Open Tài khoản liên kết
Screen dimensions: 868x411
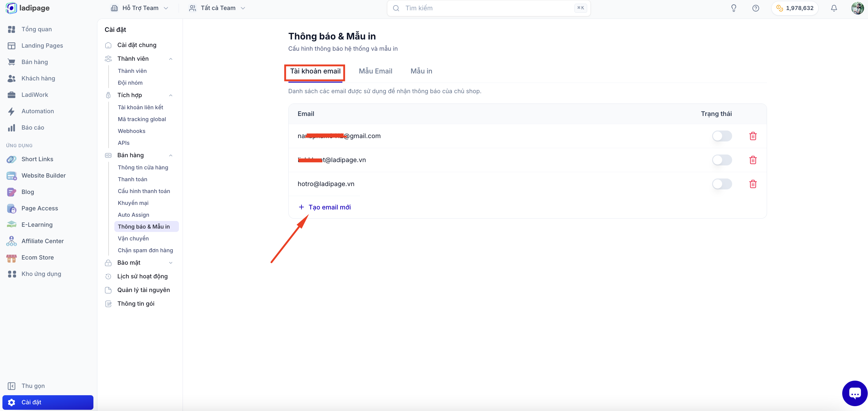coord(140,107)
